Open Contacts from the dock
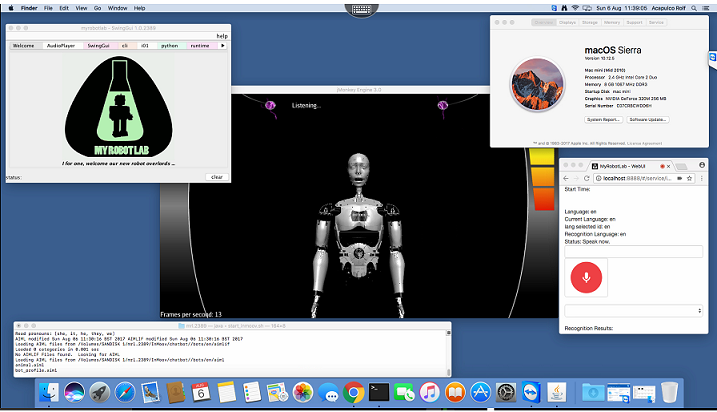 [176, 392]
